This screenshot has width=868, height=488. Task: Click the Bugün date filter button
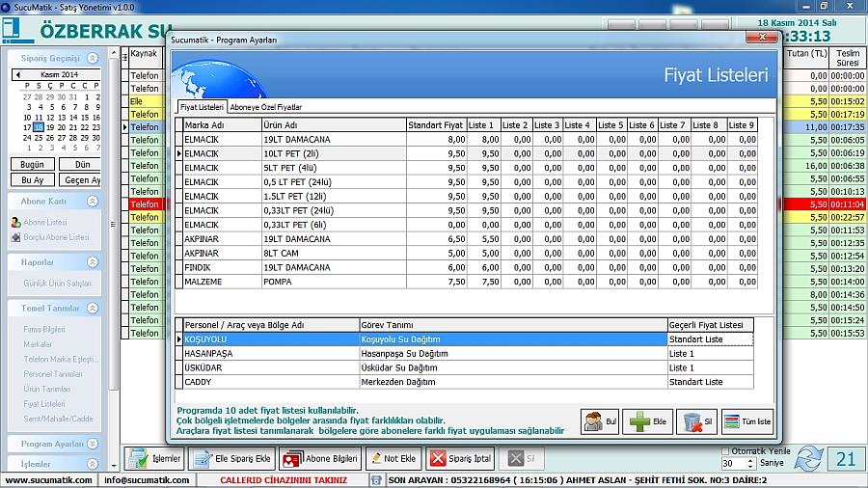tap(32, 165)
